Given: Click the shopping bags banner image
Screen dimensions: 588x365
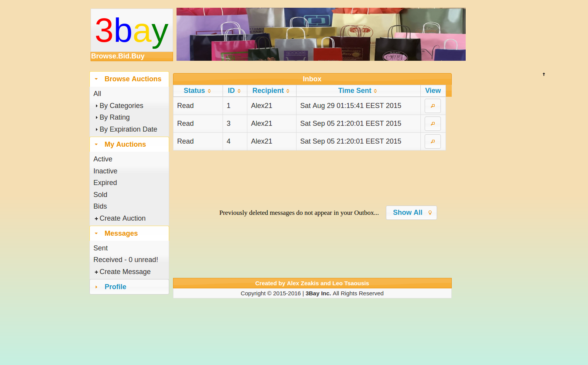Looking at the screenshot, I should [321, 34].
